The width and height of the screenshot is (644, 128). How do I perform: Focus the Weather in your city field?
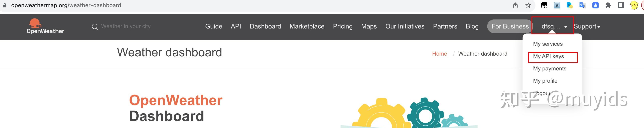click(126, 26)
